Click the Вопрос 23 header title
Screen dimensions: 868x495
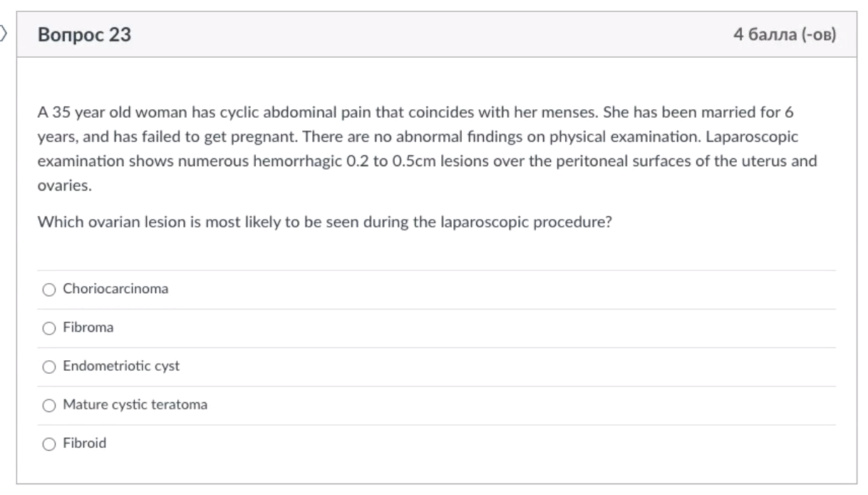84,34
